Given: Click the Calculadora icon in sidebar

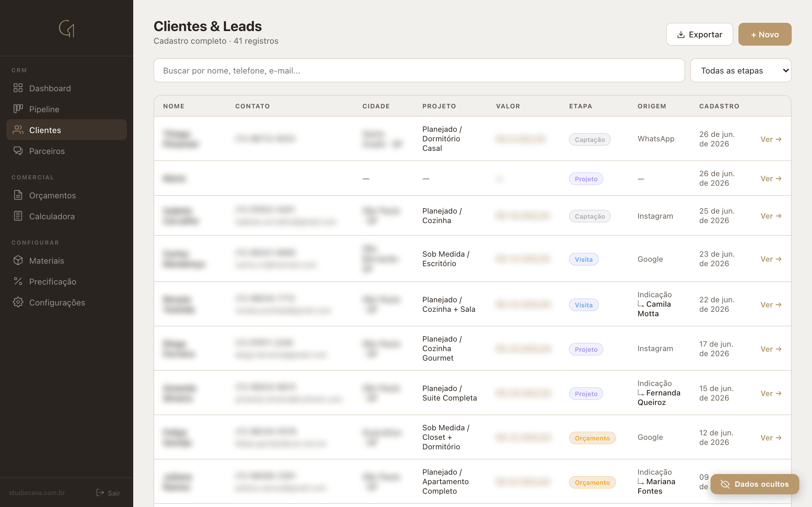Looking at the screenshot, I should (x=18, y=215).
